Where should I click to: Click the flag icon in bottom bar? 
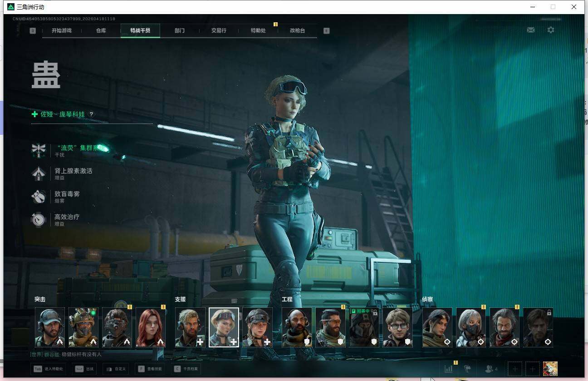pyautogui.click(x=467, y=369)
